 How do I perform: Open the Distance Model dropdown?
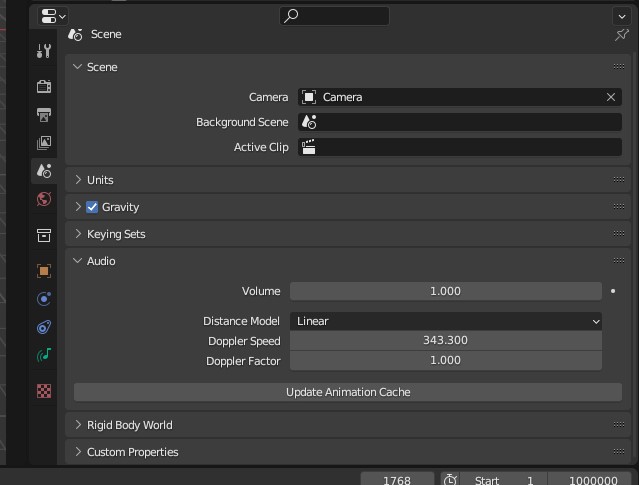pos(446,321)
